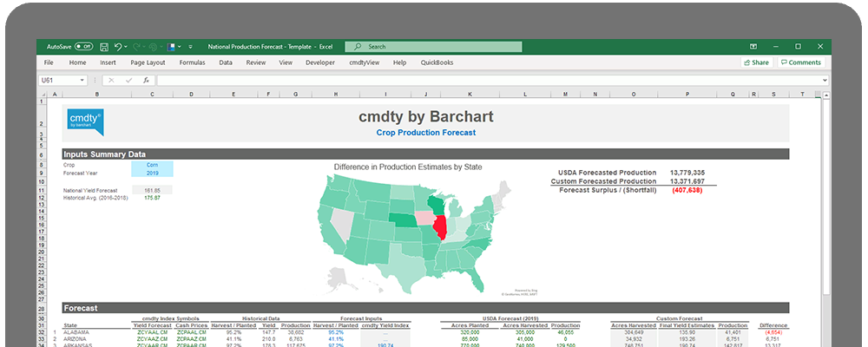
Task: Click the formula bar Cancel X icon
Action: 111,81
